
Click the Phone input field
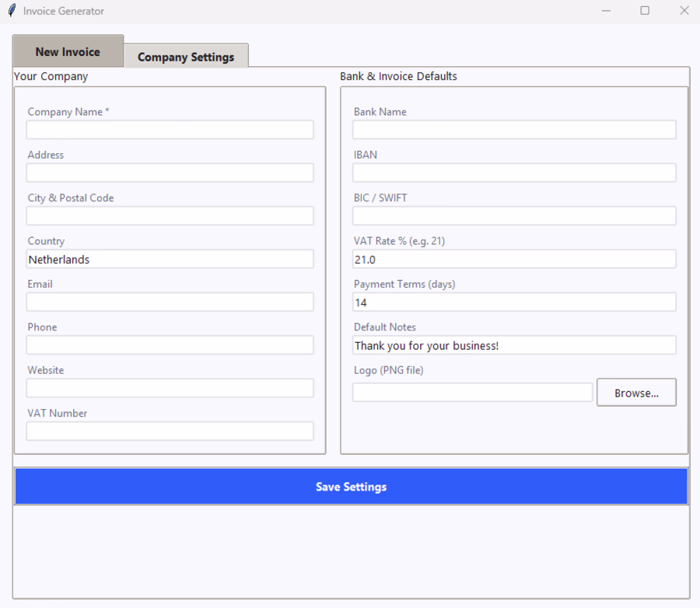170,345
